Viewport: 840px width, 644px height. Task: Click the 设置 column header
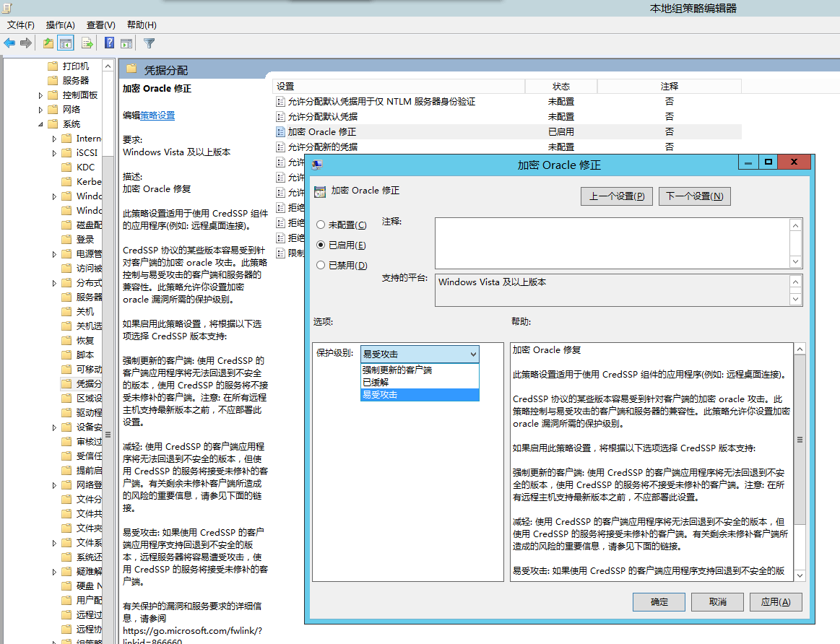pos(399,86)
